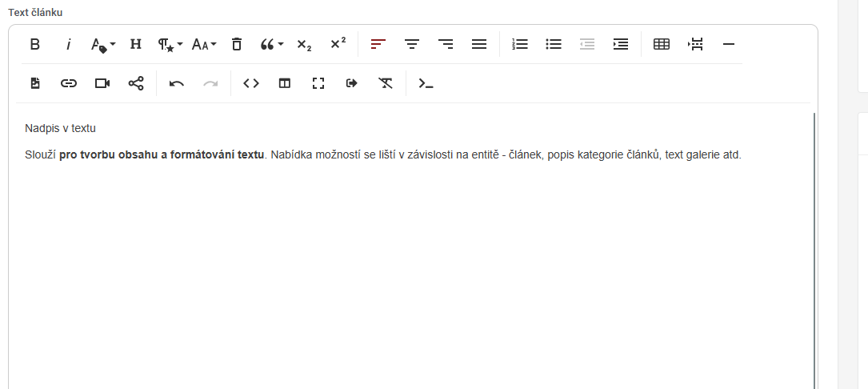
Task: Click the bold text in the editor body
Action: 161,155
